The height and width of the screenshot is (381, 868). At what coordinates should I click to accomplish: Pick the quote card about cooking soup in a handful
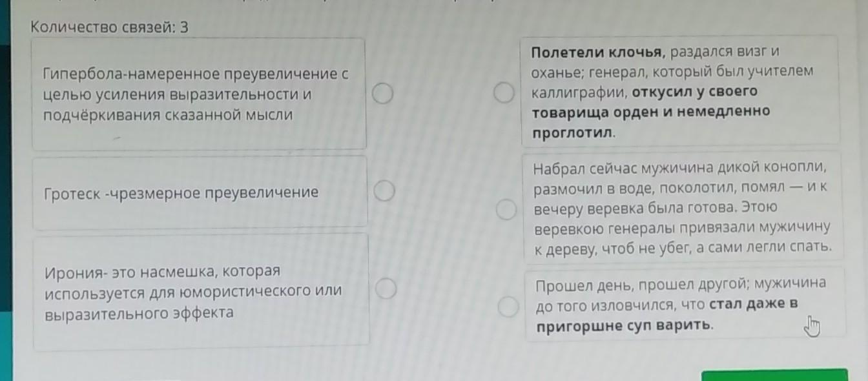(683, 304)
